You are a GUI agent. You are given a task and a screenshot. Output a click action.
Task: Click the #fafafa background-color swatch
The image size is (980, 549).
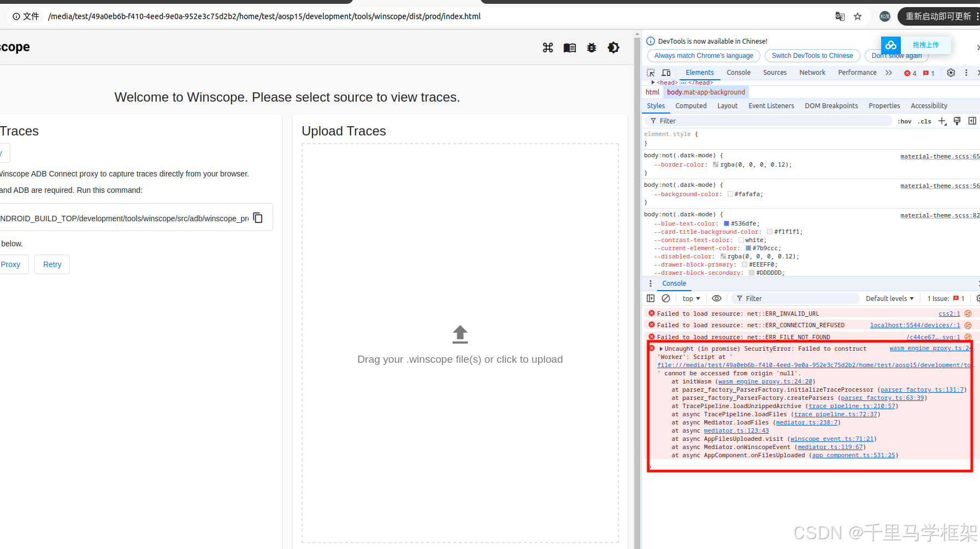click(730, 194)
